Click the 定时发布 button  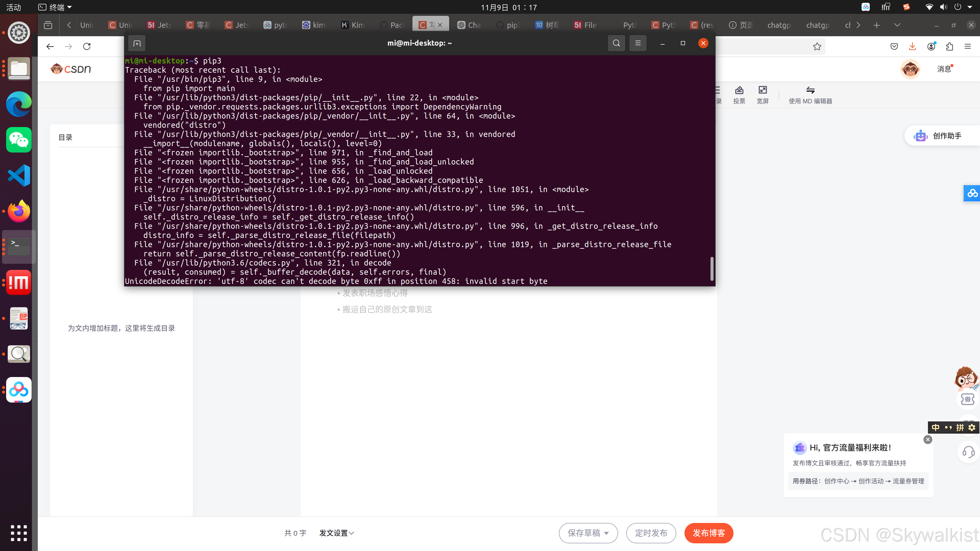(651, 533)
